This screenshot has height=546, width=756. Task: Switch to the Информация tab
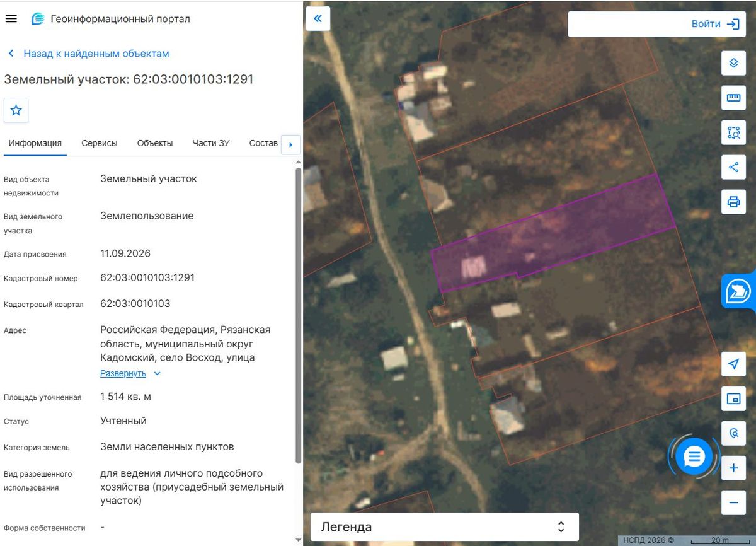pos(35,143)
